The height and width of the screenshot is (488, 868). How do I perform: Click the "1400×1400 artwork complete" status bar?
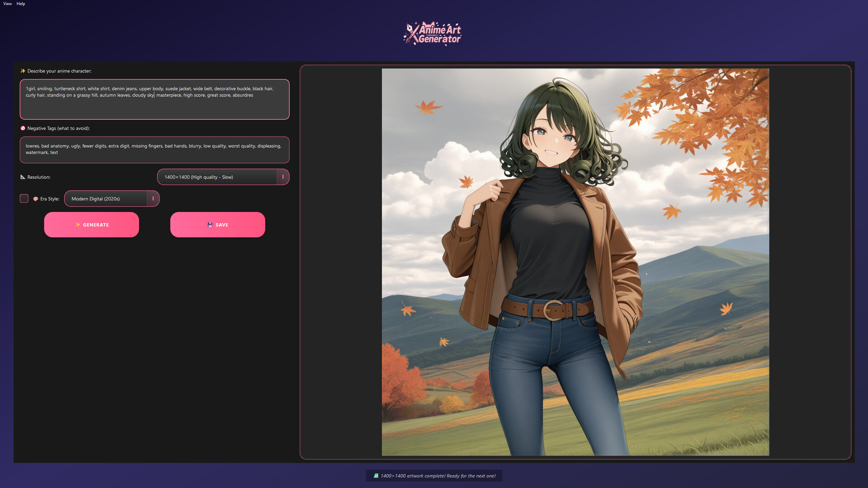(434, 476)
